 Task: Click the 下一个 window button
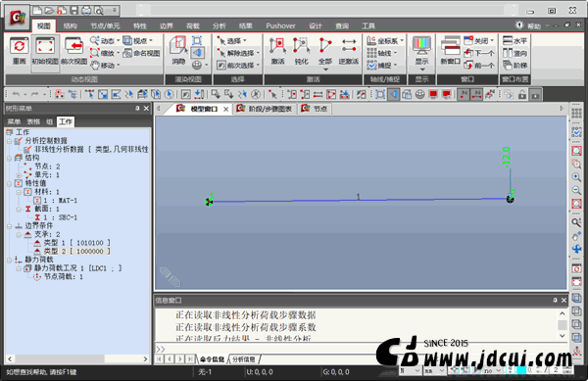(479, 53)
